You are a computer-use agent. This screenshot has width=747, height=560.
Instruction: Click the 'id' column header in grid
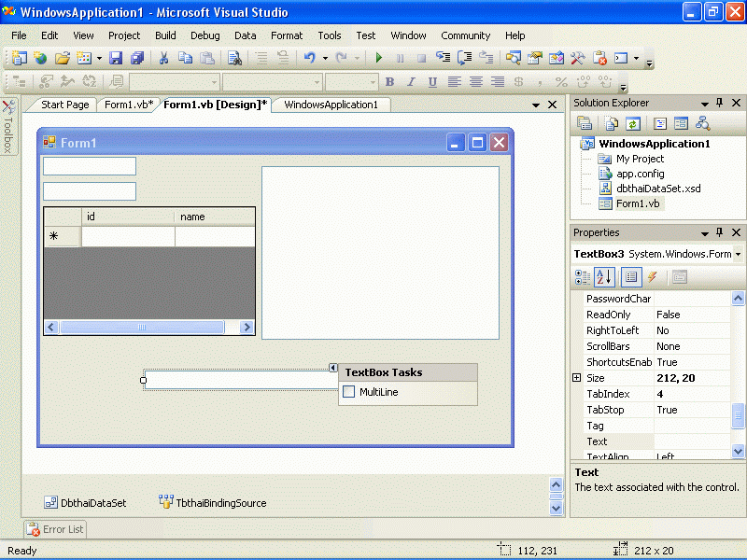pyautogui.click(x=128, y=217)
